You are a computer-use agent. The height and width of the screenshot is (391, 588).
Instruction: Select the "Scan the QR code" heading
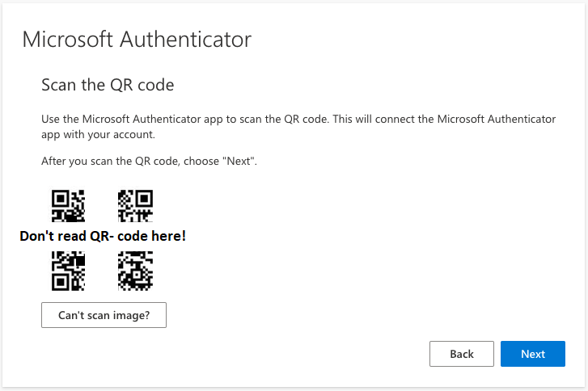[108, 85]
